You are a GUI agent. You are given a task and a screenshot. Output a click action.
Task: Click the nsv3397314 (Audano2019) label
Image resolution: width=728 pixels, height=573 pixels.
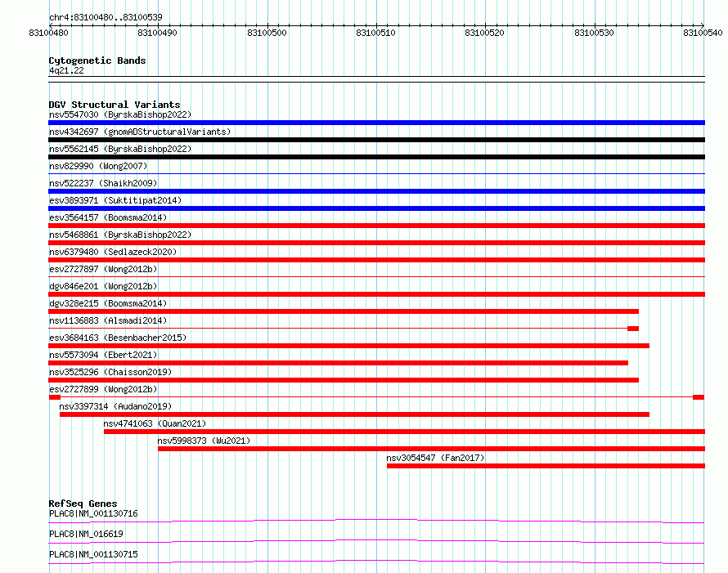click(x=115, y=406)
